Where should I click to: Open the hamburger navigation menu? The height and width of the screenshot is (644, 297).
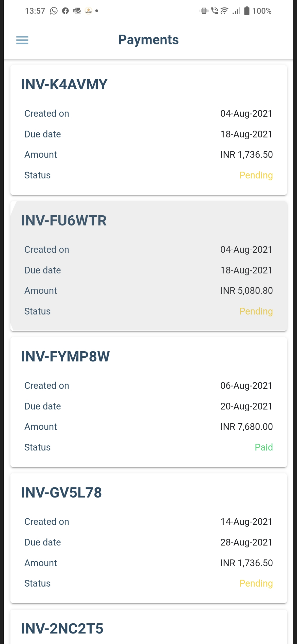pyautogui.click(x=22, y=40)
